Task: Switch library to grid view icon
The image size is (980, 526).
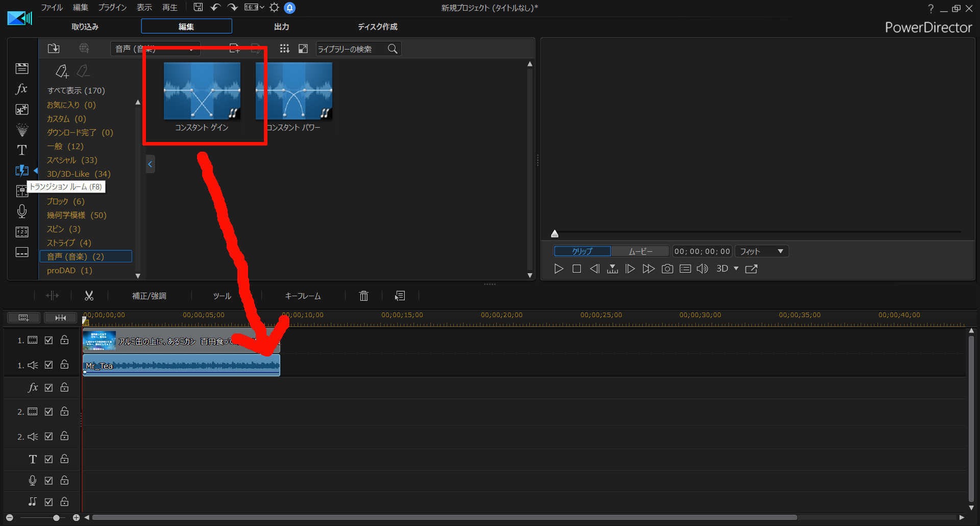Action: pos(284,49)
